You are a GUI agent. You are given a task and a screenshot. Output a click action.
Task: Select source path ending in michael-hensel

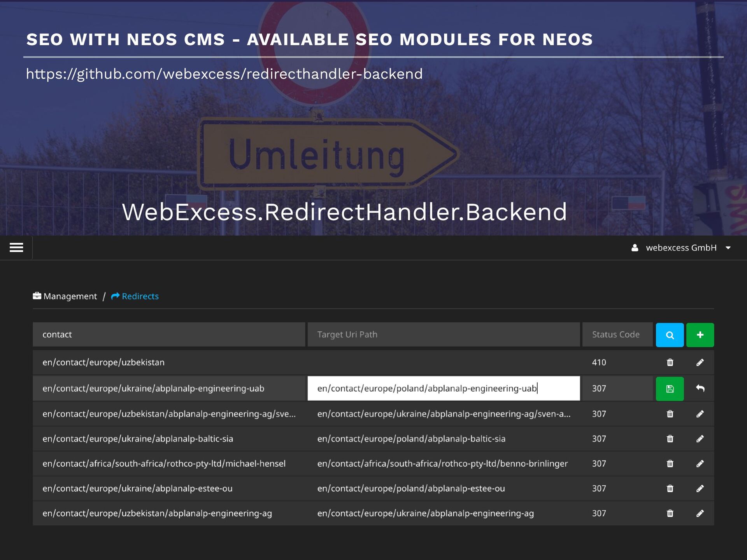pyautogui.click(x=164, y=464)
